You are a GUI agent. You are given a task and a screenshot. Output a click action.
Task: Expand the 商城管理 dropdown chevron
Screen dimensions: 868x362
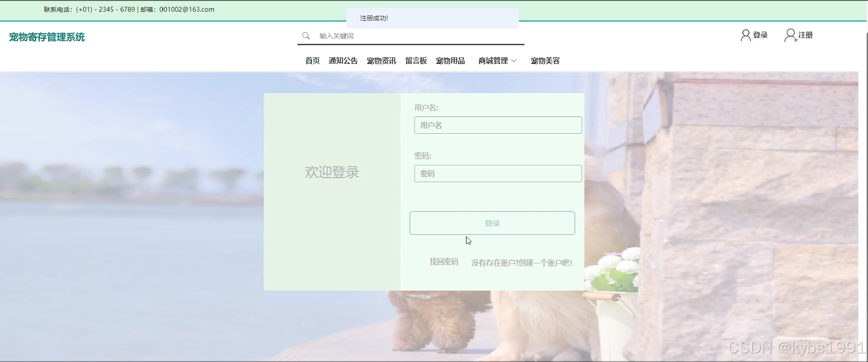coord(514,61)
